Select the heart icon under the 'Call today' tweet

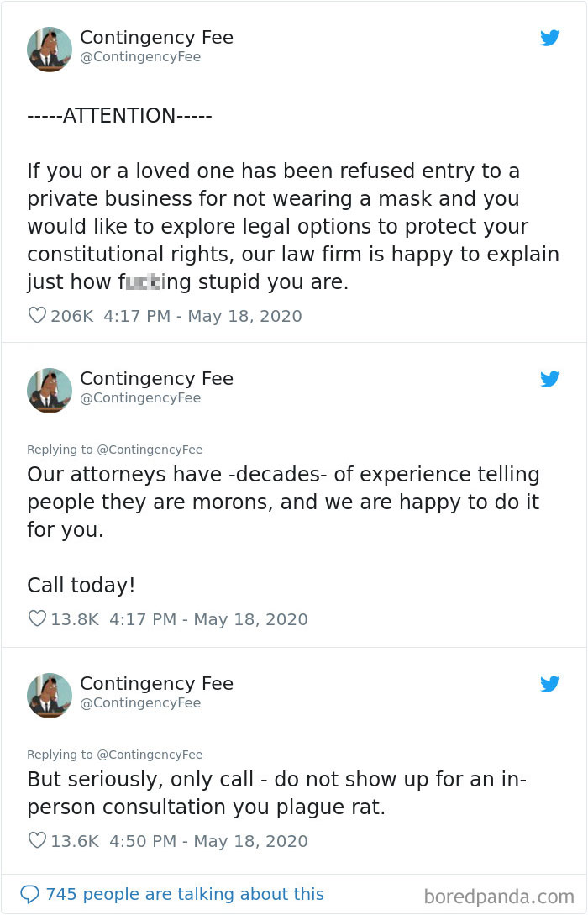(37, 615)
